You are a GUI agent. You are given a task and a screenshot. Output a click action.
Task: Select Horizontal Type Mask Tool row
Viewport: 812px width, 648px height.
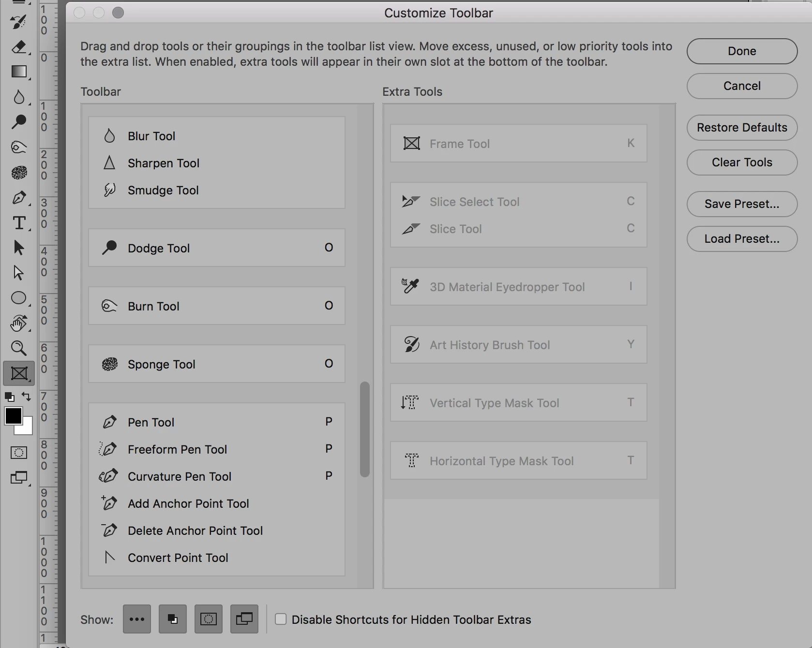[x=519, y=460]
